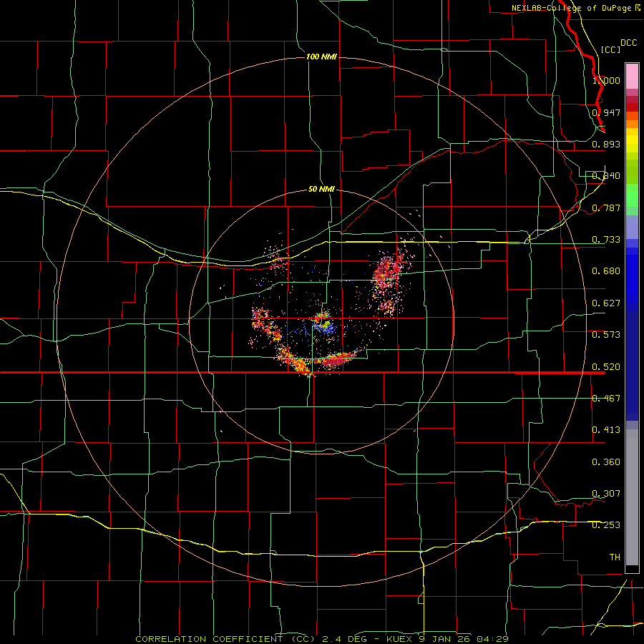This screenshot has width=644, height=644.
Task: Select the 0.573 legend value
Action: click(606, 335)
